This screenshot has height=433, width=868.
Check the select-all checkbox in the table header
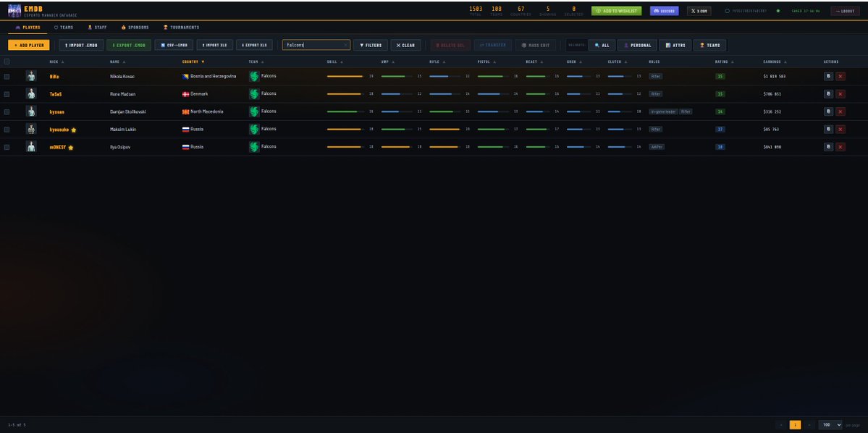[x=7, y=62]
